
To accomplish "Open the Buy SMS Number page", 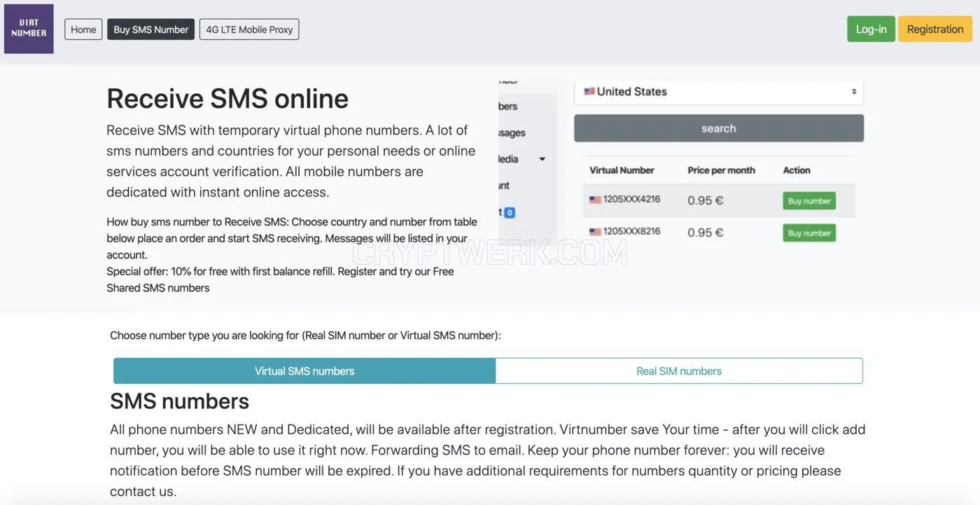I will click(150, 29).
